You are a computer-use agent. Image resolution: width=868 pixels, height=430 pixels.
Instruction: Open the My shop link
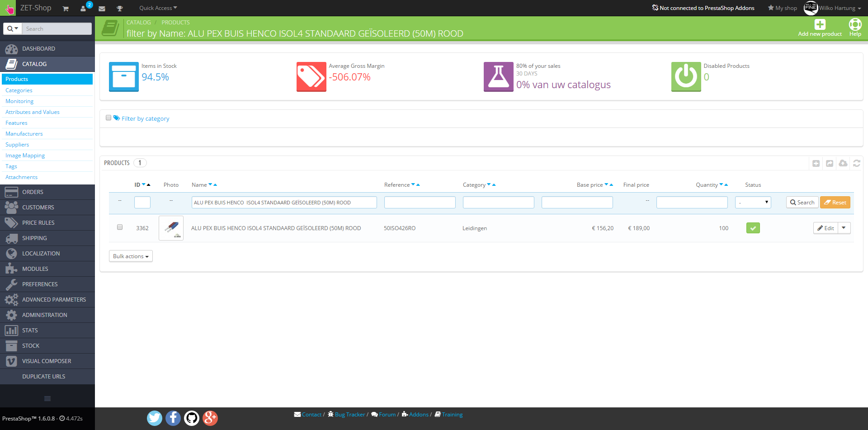(x=782, y=8)
